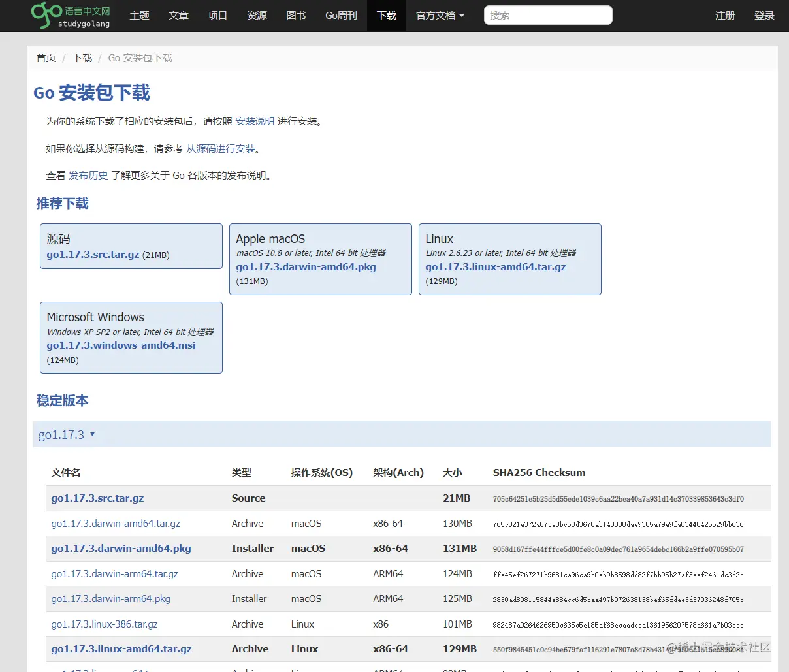Open the 下载 breadcrumb link
This screenshot has height=672, width=789.
click(82, 58)
